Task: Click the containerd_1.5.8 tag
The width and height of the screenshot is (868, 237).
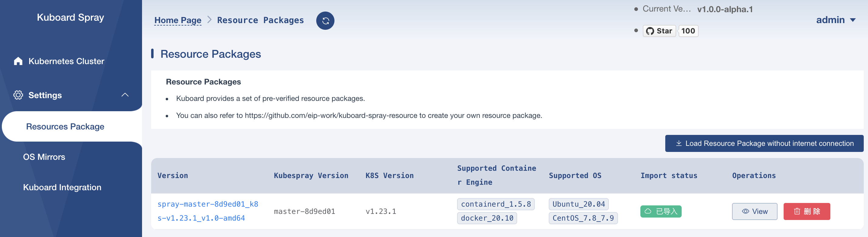Action: [x=496, y=204]
